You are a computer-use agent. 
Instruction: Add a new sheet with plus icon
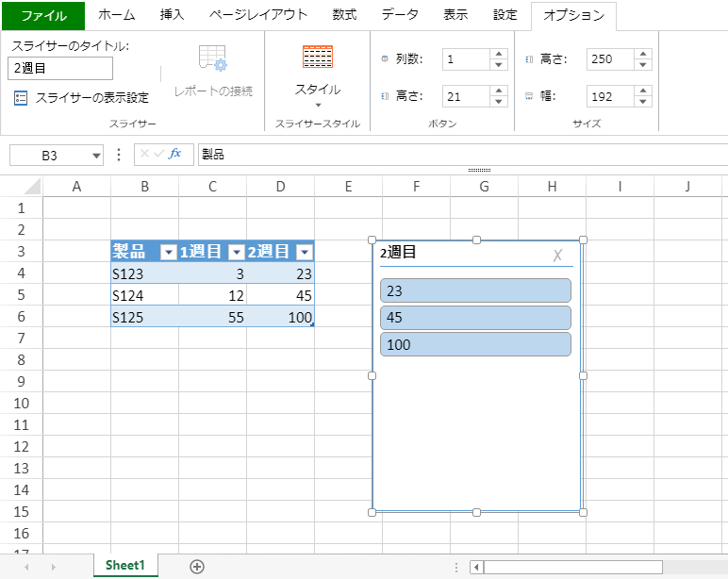tap(197, 566)
